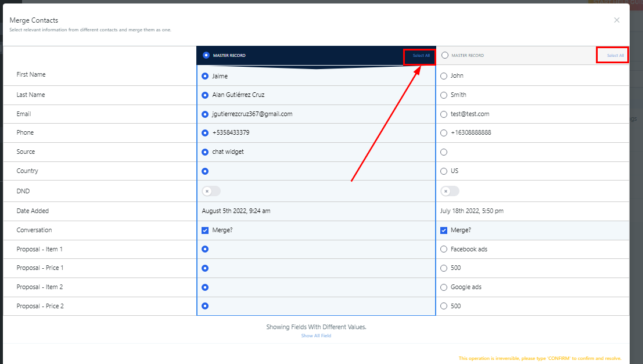Image resolution: width=643 pixels, height=364 pixels.
Task: Select Jaime as First Name
Action: [x=205, y=76]
